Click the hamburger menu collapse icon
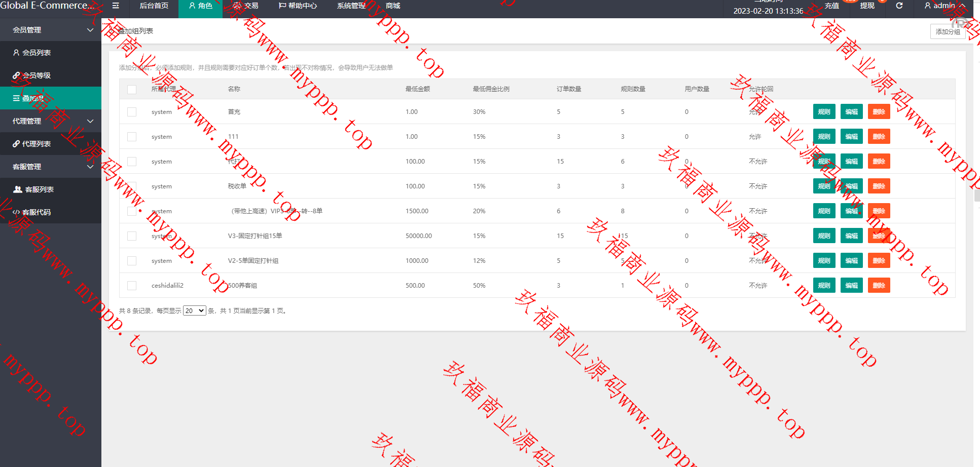980x467 pixels. click(116, 6)
